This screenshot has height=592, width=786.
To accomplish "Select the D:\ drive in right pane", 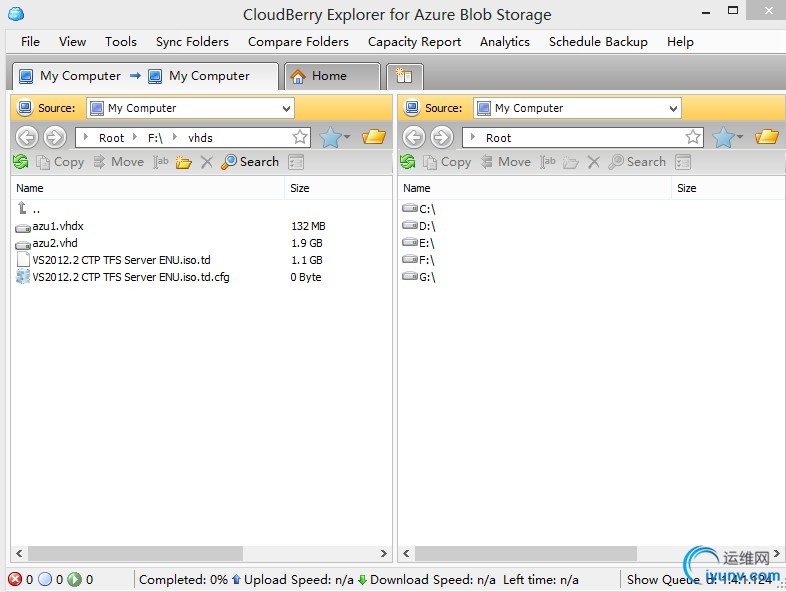I will click(419, 226).
